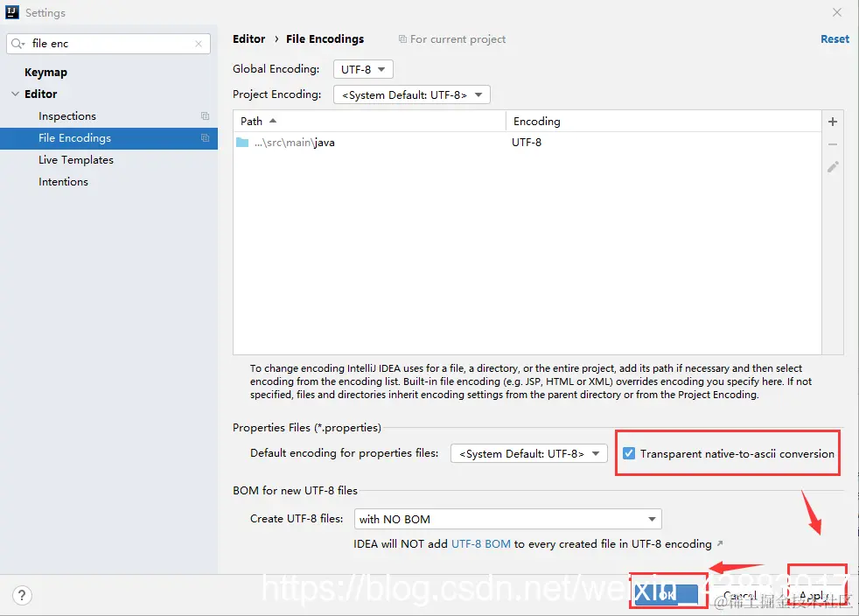The height and width of the screenshot is (616, 859).
Task: Close the Settings dialog window
Action: [837, 12]
